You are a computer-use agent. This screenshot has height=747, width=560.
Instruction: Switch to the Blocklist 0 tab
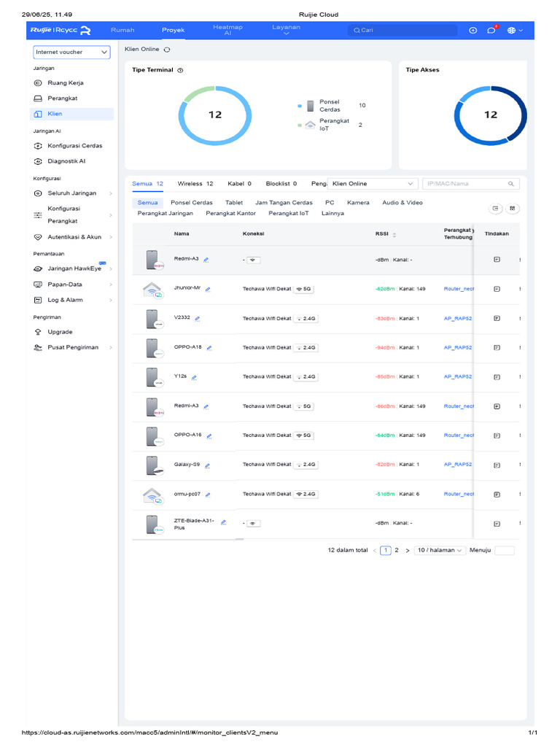[x=281, y=184]
